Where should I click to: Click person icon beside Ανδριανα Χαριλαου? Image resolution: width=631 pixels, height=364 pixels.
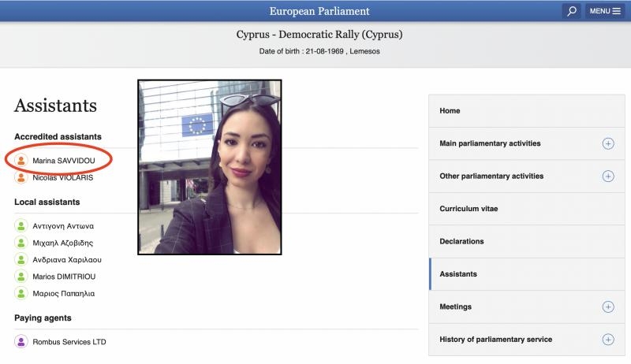(21, 259)
